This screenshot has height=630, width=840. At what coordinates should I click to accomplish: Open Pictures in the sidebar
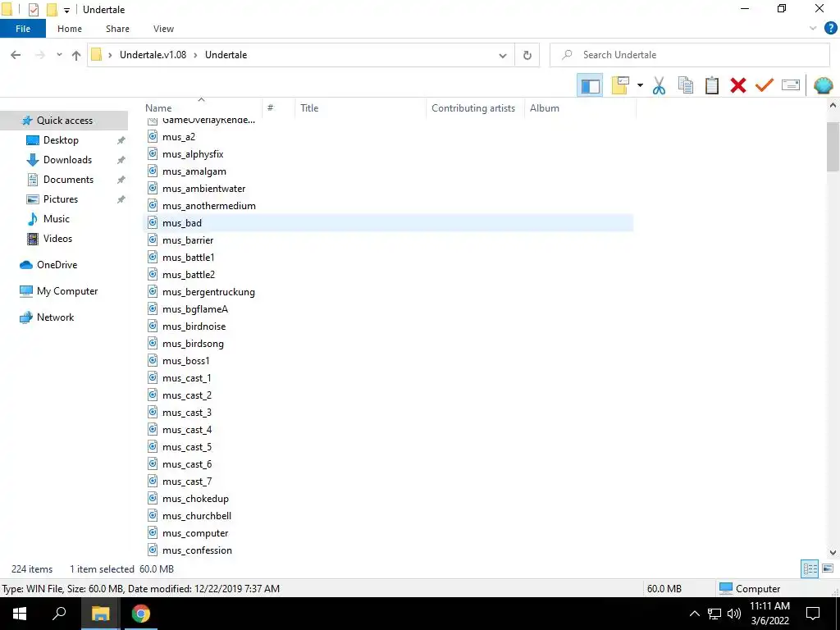61,199
